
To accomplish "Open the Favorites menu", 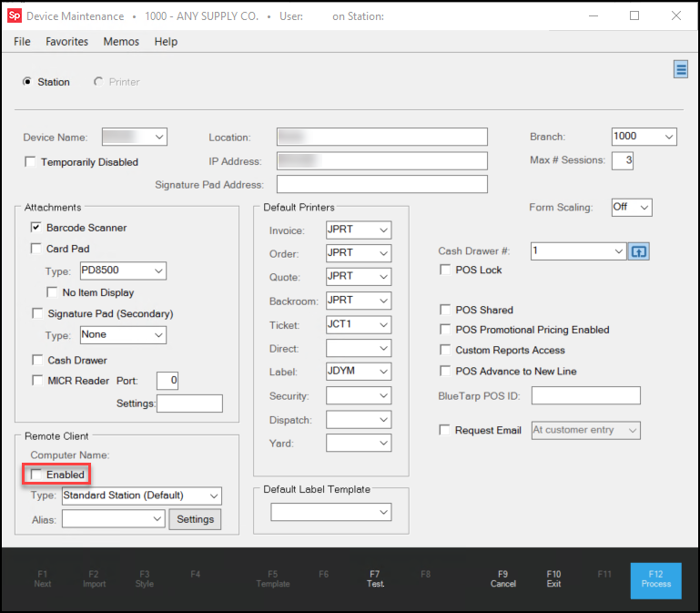I will point(66,42).
